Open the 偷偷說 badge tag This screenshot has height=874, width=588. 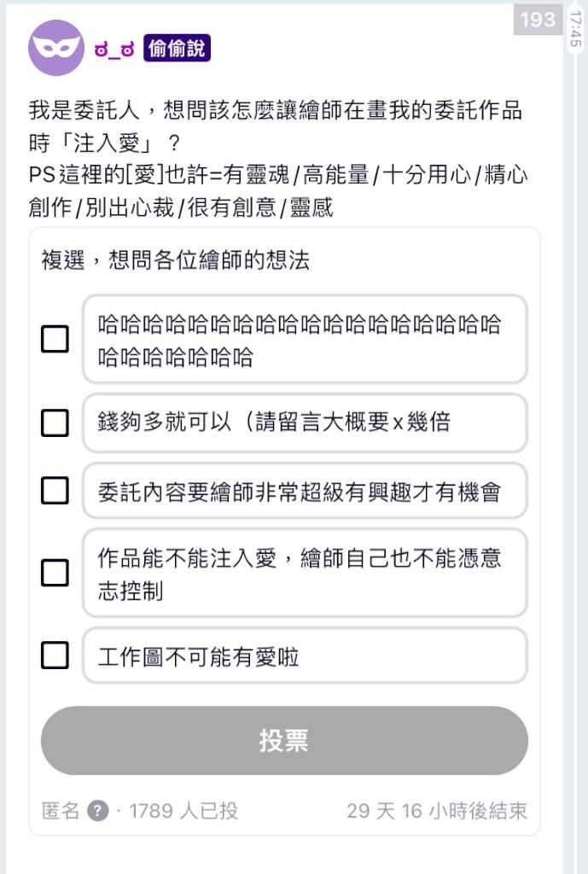pyautogui.click(x=177, y=49)
